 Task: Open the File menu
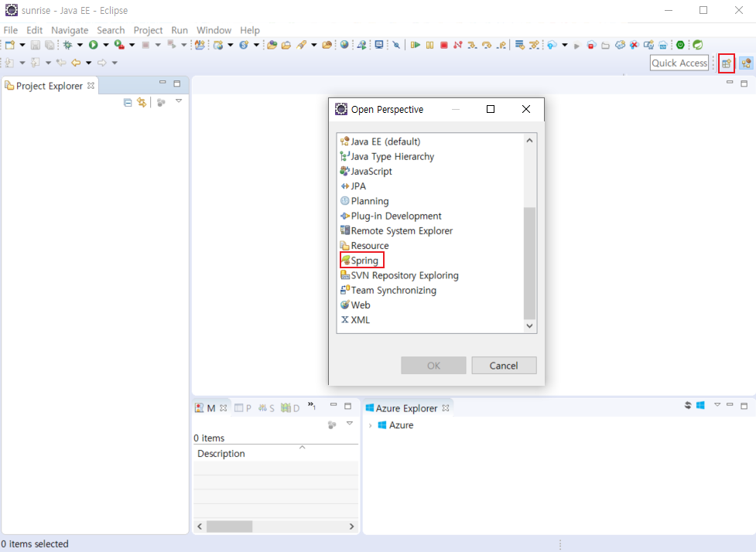click(x=11, y=30)
